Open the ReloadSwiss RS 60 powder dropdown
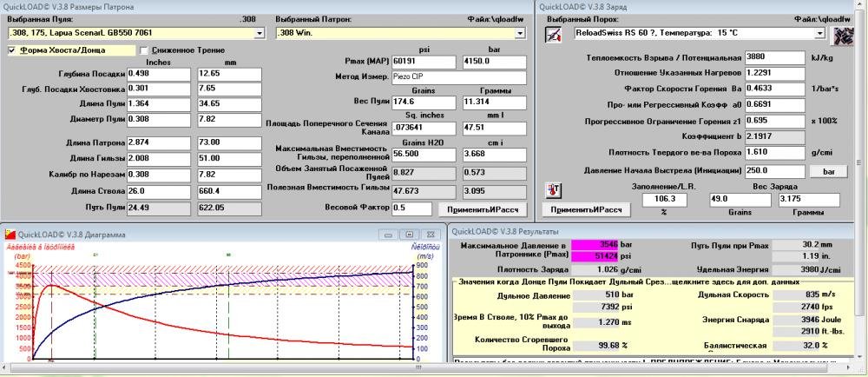Image resolution: width=868 pixels, height=377 pixels. [819, 33]
